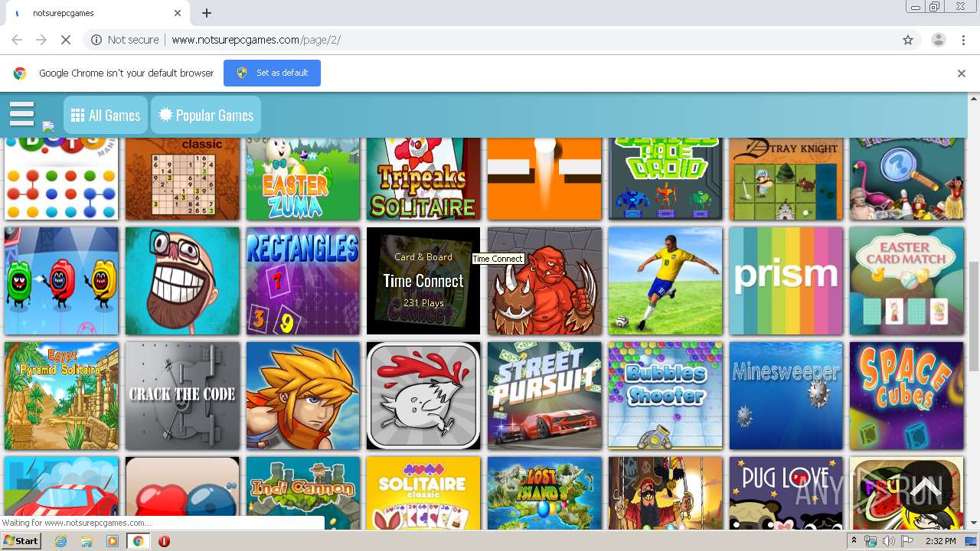Click the network tray icon
980x551 pixels.
[x=871, y=541]
